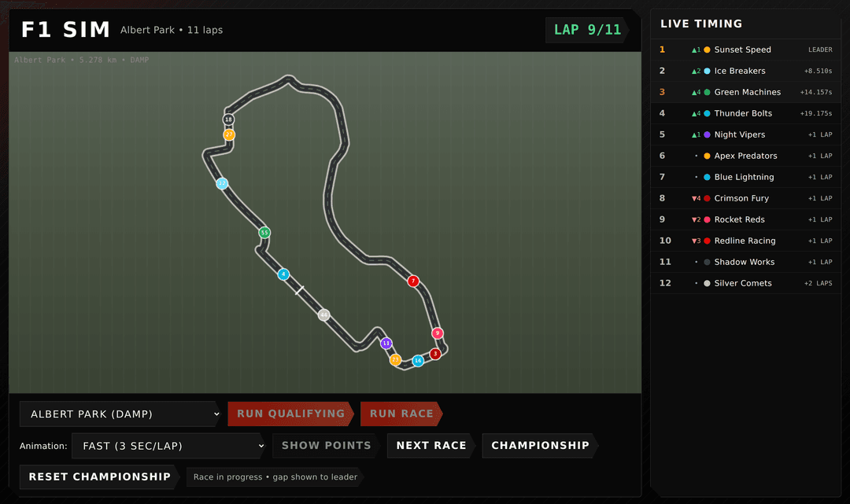Click the +8.510s gap value

point(818,71)
